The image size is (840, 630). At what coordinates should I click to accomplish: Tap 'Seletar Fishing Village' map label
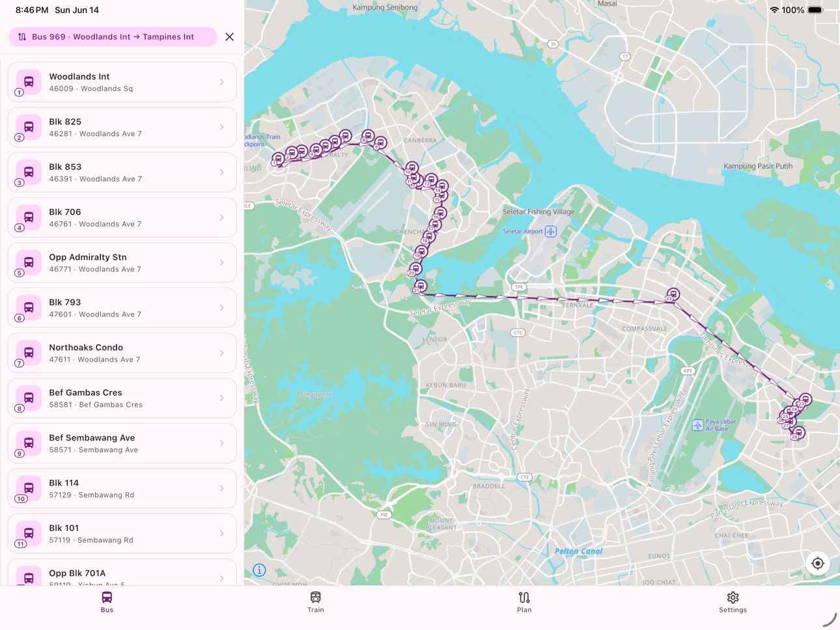[x=539, y=212]
